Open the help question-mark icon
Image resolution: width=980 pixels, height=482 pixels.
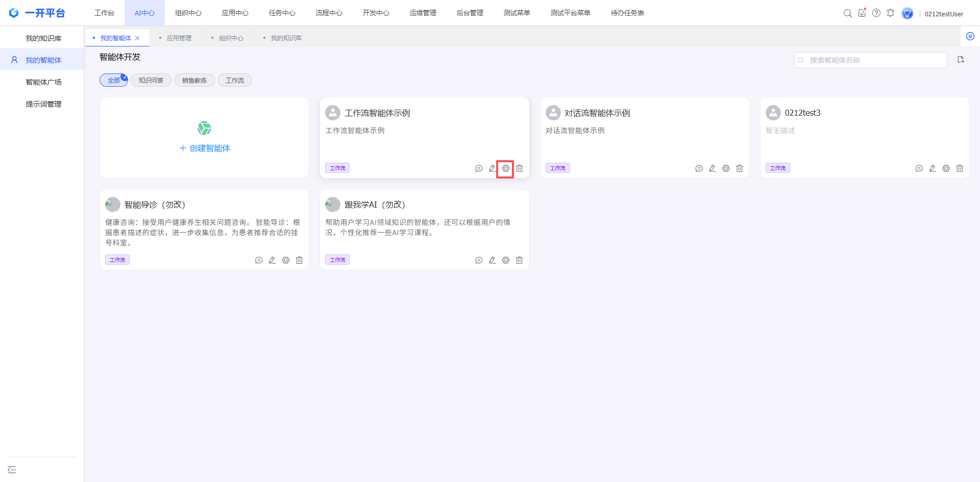(876, 13)
